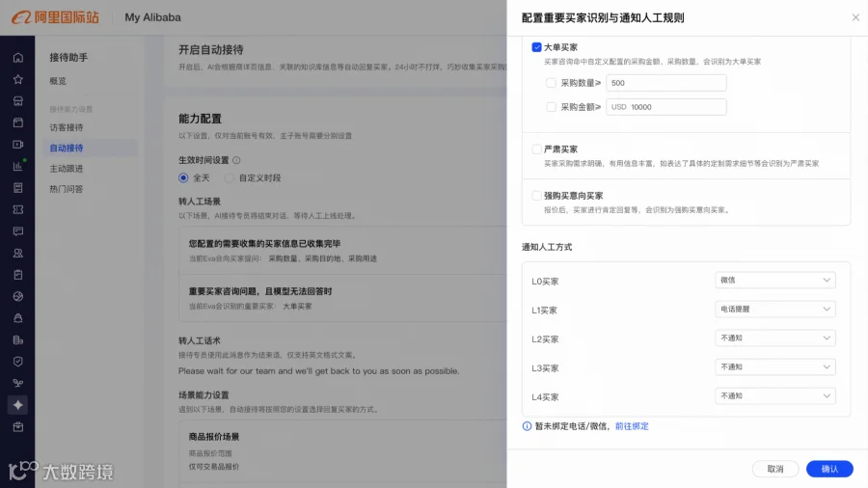868x488 pixels.
Task: Open the video media sidebar icon
Action: point(17,145)
